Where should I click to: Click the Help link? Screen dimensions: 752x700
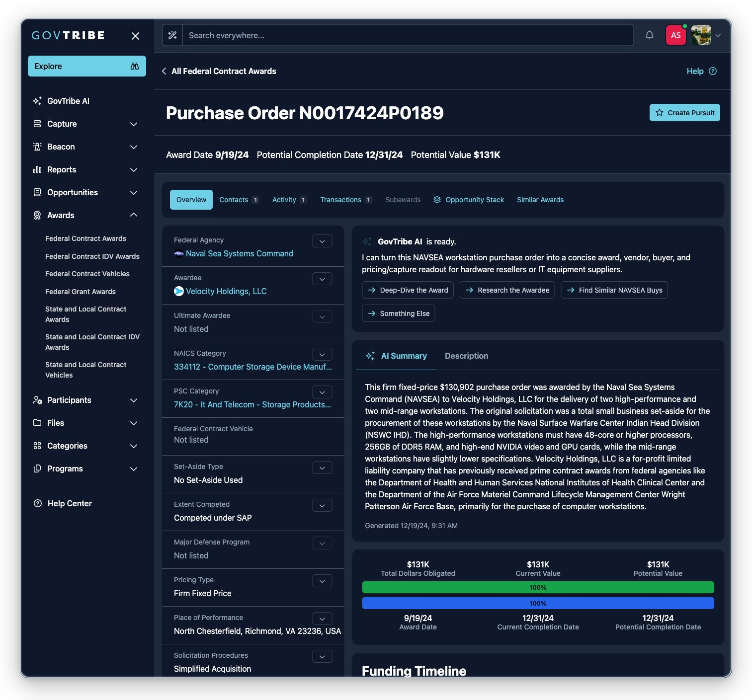coord(695,71)
